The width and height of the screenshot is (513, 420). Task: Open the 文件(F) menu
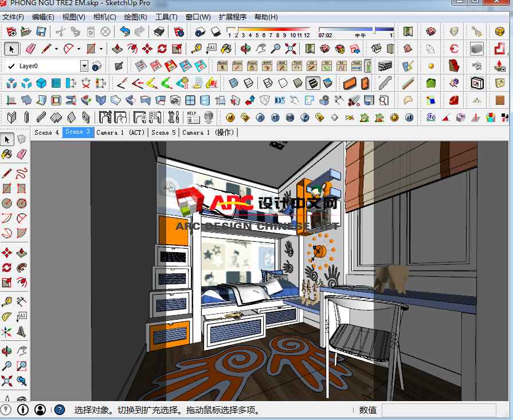[x=13, y=17]
